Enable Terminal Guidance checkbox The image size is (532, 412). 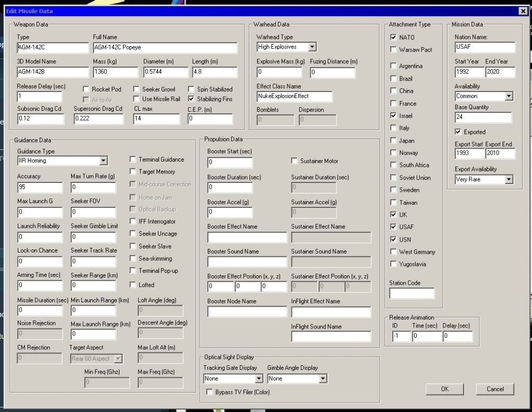click(x=132, y=159)
